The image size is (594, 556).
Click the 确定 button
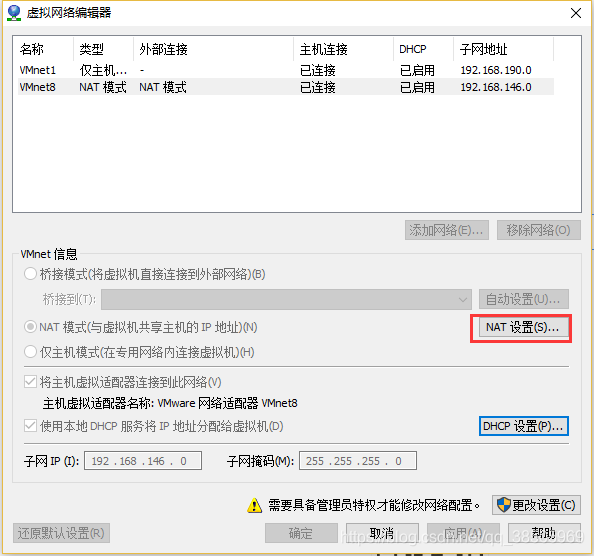[x=301, y=533]
